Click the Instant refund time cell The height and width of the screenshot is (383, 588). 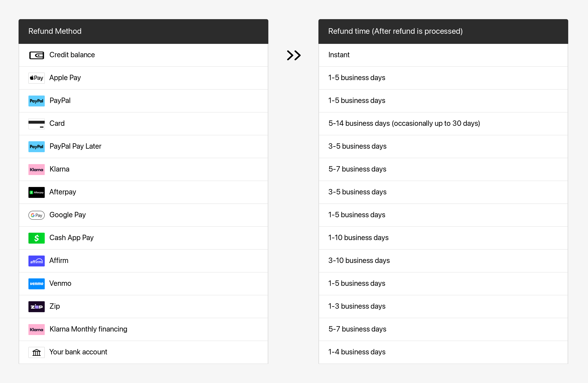point(339,55)
